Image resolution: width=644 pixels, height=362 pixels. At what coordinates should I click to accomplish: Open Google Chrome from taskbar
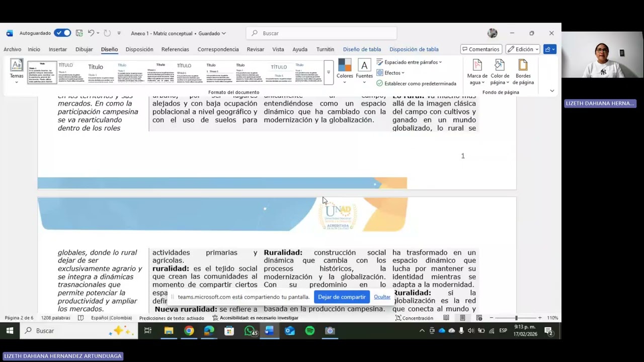[x=189, y=330]
